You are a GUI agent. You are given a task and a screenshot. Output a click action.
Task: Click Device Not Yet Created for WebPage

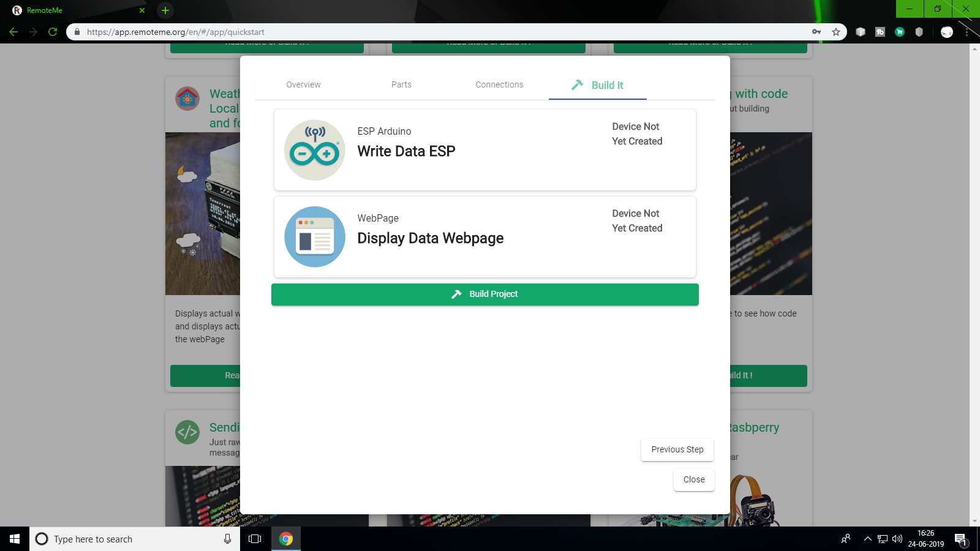click(637, 220)
